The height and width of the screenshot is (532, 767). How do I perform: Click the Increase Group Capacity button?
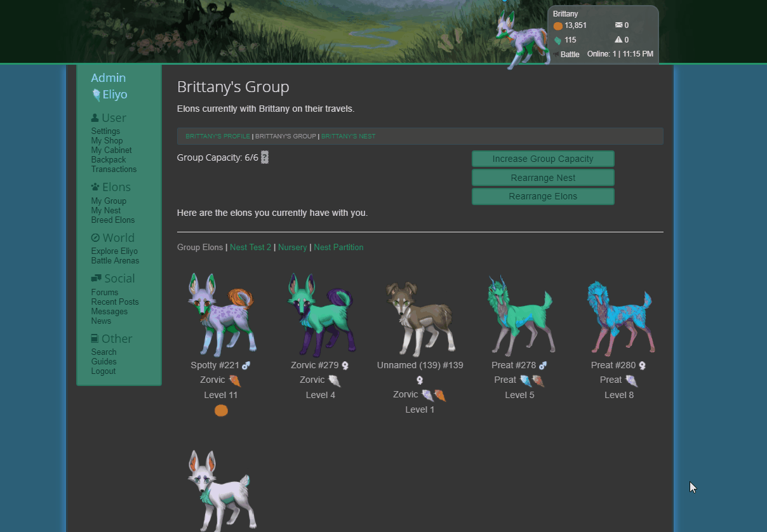coord(543,159)
